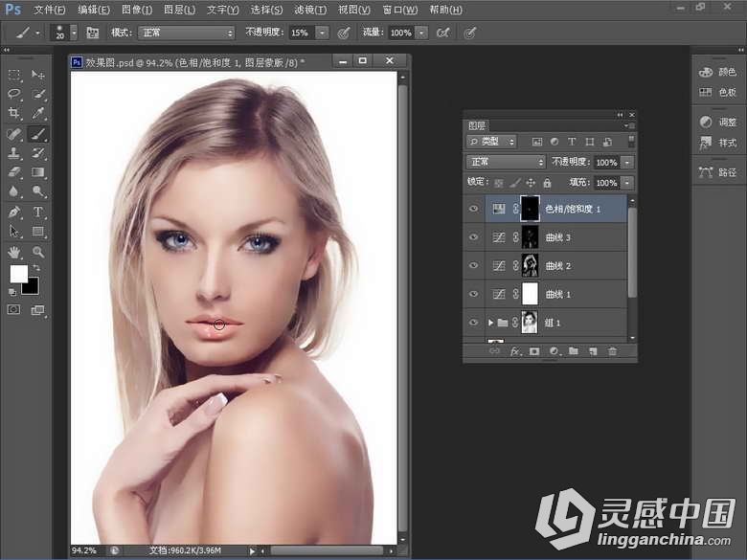This screenshot has height=560, width=747.
Task: Select the Lasso tool
Action: (14, 94)
